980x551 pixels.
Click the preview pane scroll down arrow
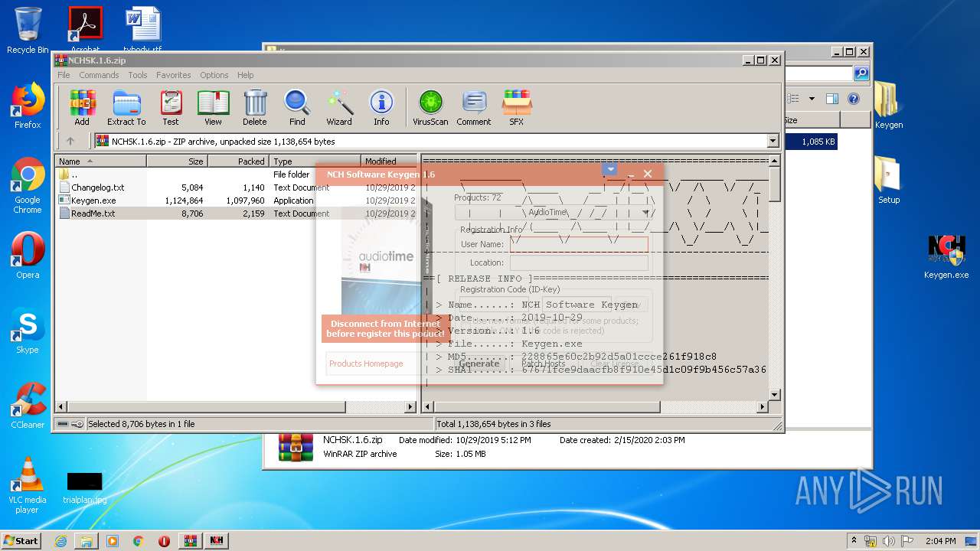[774, 395]
